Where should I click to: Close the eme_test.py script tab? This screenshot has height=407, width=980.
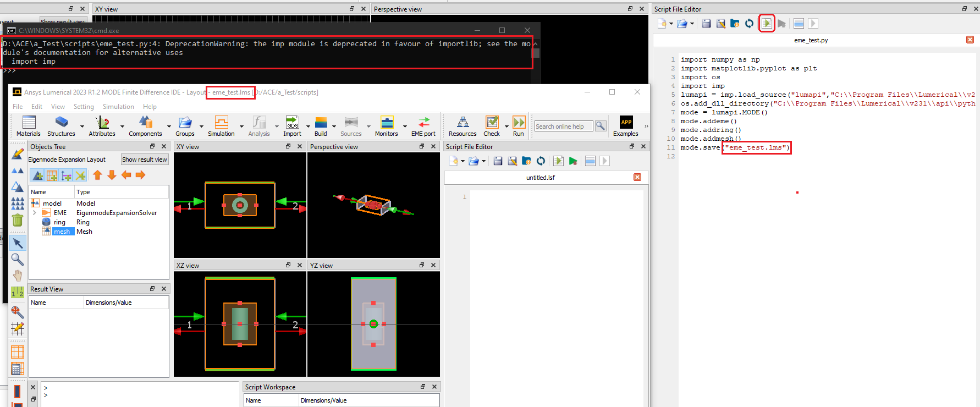pos(970,40)
